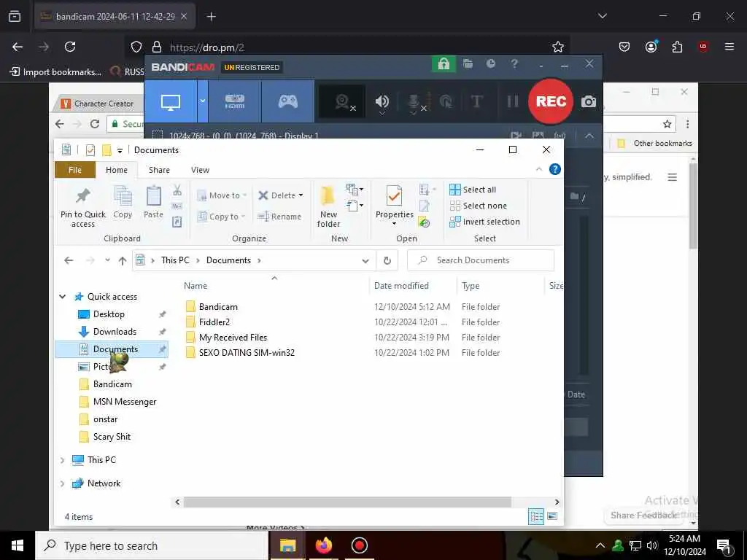Select Bandicam HDMI device recording mode
The image size is (747, 560).
pos(234,101)
